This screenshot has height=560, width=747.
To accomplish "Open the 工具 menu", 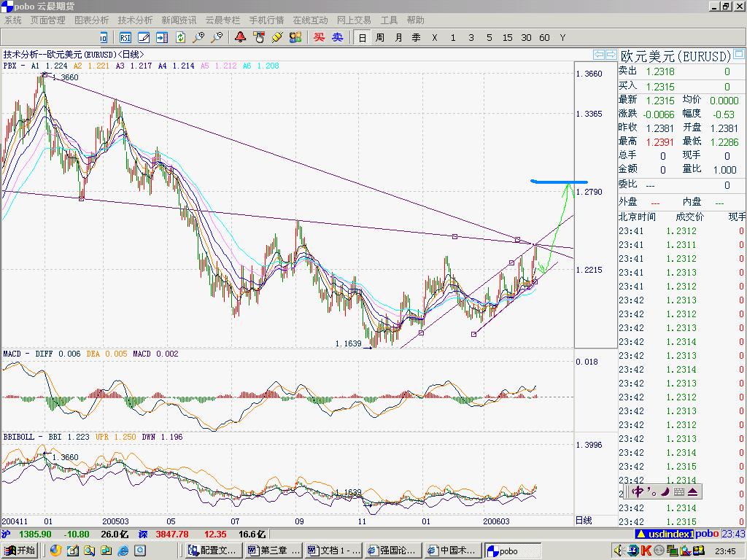I will [x=389, y=20].
